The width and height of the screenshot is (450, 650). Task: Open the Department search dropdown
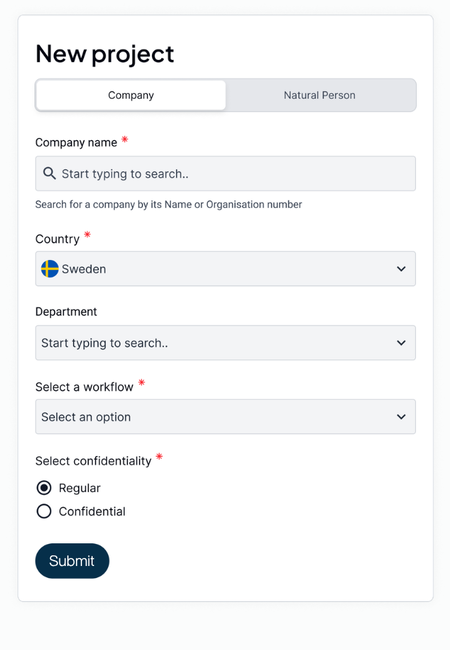tap(225, 343)
